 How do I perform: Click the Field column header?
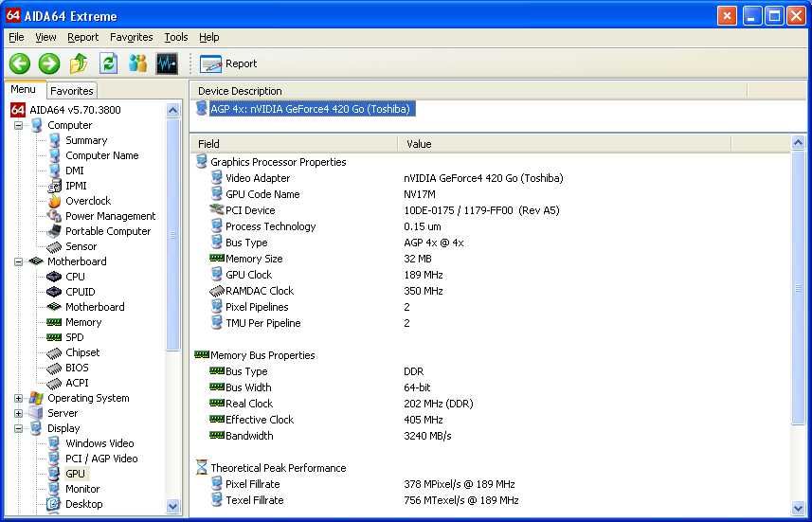pyautogui.click(x=294, y=144)
